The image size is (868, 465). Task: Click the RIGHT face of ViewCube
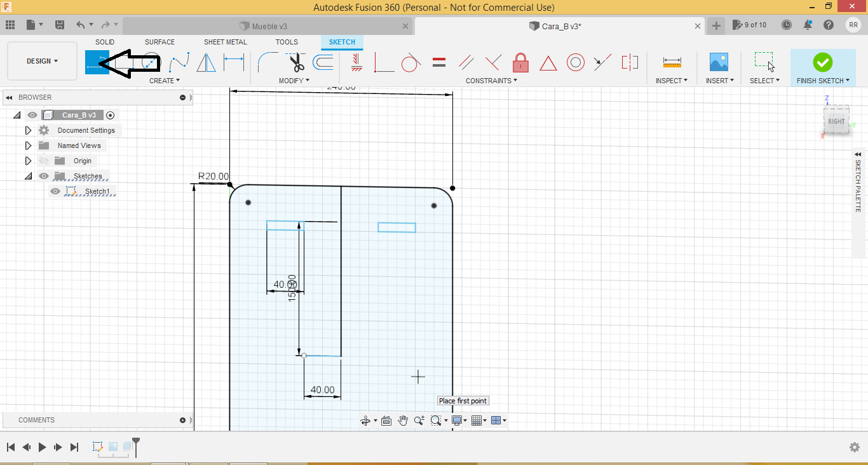pyautogui.click(x=836, y=121)
